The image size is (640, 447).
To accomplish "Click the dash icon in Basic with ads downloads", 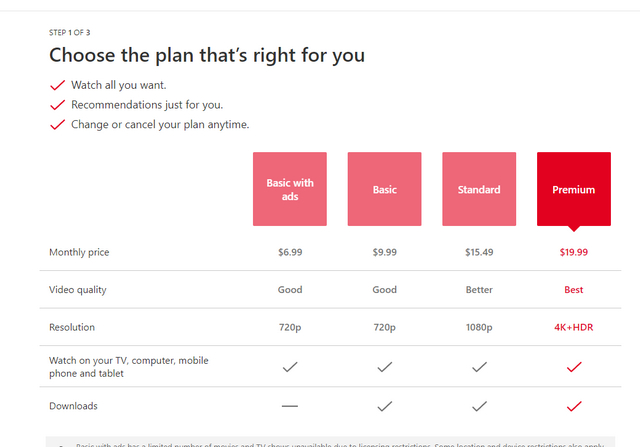I will (x=290, y=406).
